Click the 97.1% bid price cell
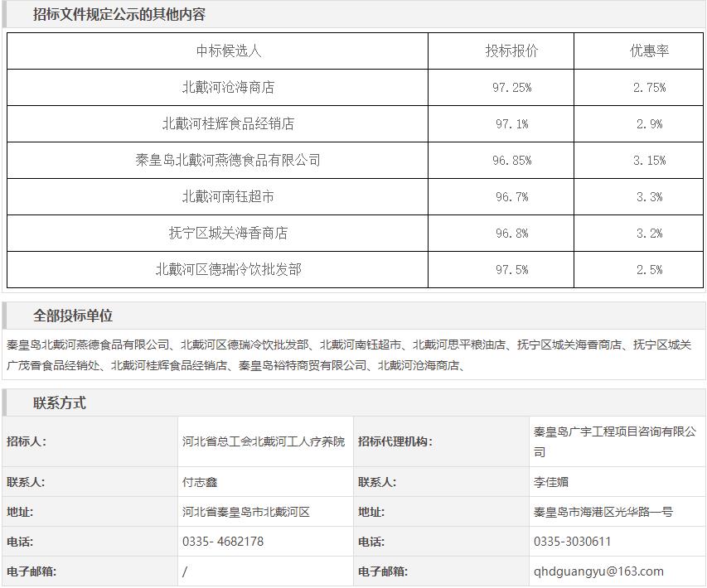 (x=511, y=124)
